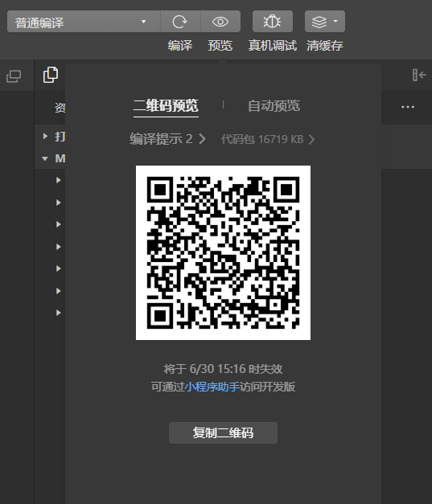Click the clear cache layers icon
This screenshot has height=504, width=432.
(x=319, y=22)
